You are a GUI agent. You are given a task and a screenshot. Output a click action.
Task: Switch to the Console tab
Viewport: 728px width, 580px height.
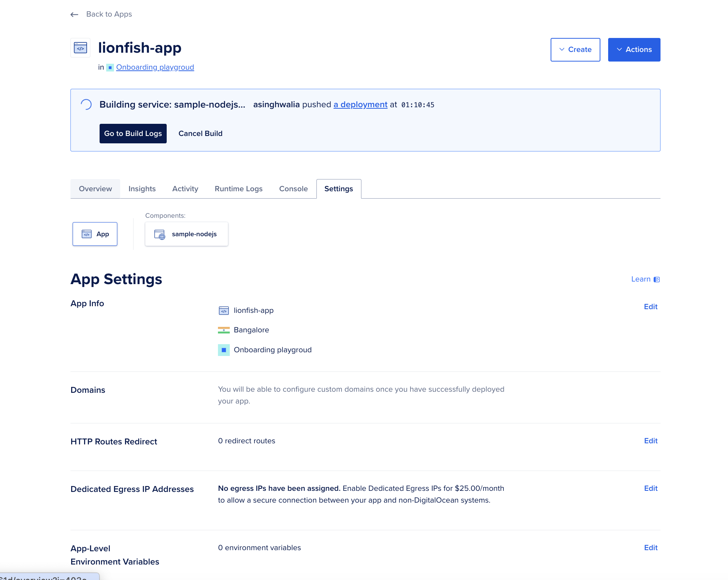click(293, 189)
